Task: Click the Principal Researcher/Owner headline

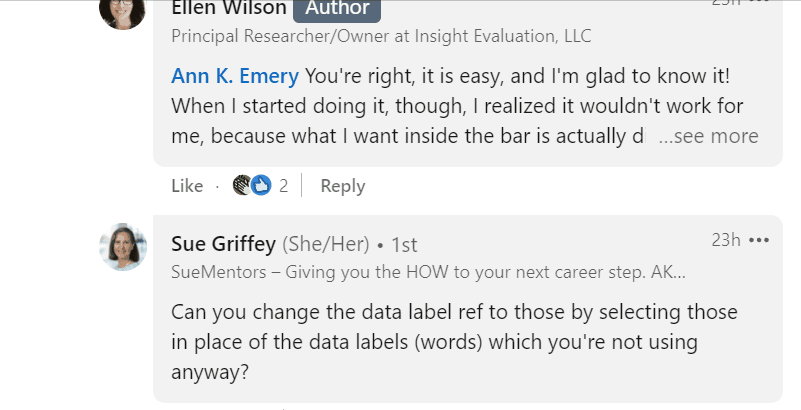Action: 381,36
